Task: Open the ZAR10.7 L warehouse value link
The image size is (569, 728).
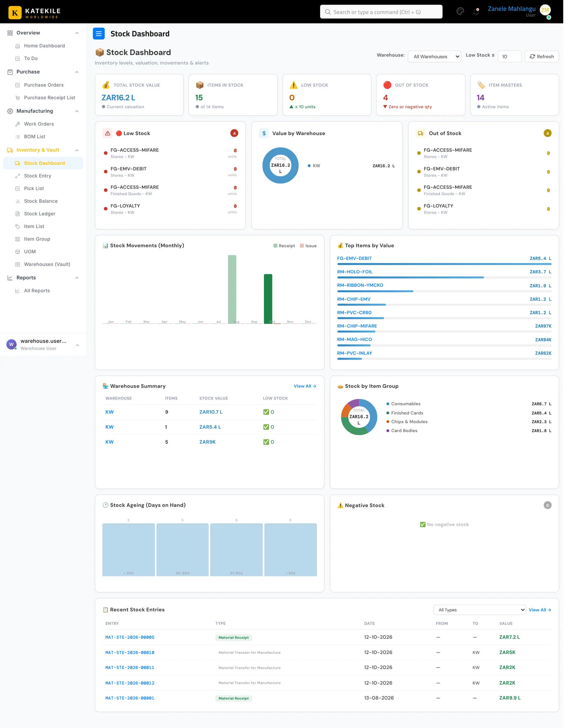Action: (x=211, y=412)
